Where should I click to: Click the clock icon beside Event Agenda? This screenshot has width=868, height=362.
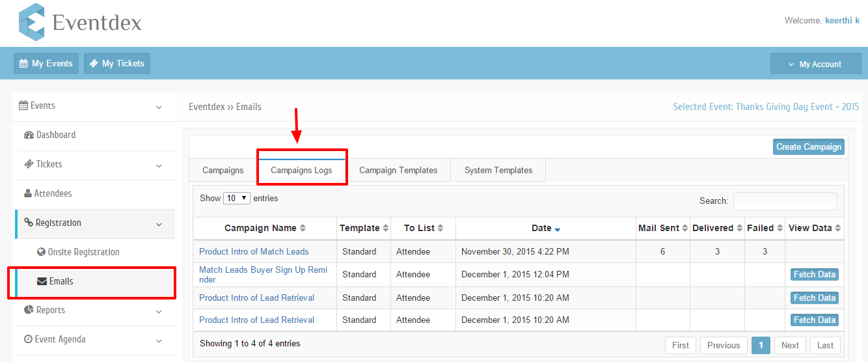coord(28,339)
